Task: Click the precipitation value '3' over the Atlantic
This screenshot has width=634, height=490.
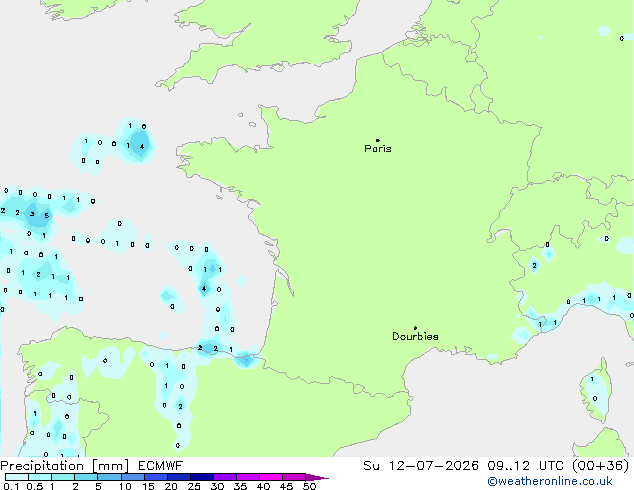Action: pos(32,214)
